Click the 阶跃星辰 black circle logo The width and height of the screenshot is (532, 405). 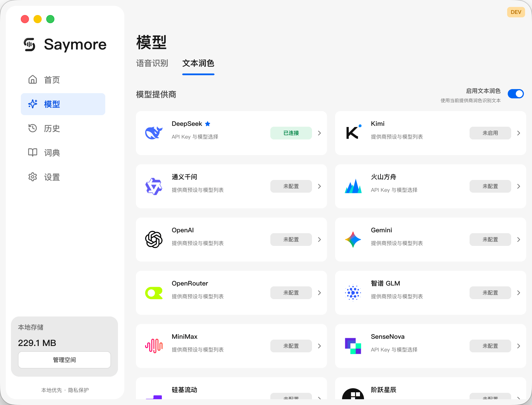(353, 394)
